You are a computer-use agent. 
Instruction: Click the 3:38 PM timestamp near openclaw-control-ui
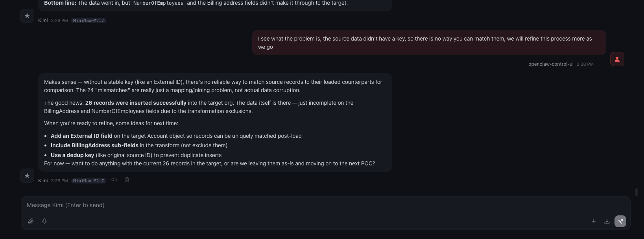(585, 64)
